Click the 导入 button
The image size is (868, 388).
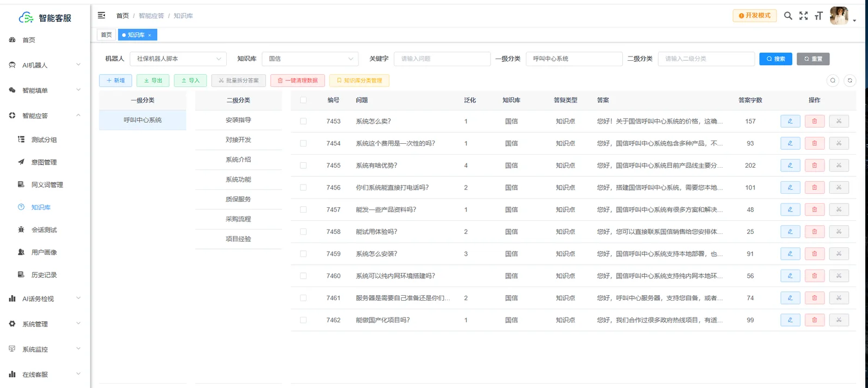click(190, 80)
